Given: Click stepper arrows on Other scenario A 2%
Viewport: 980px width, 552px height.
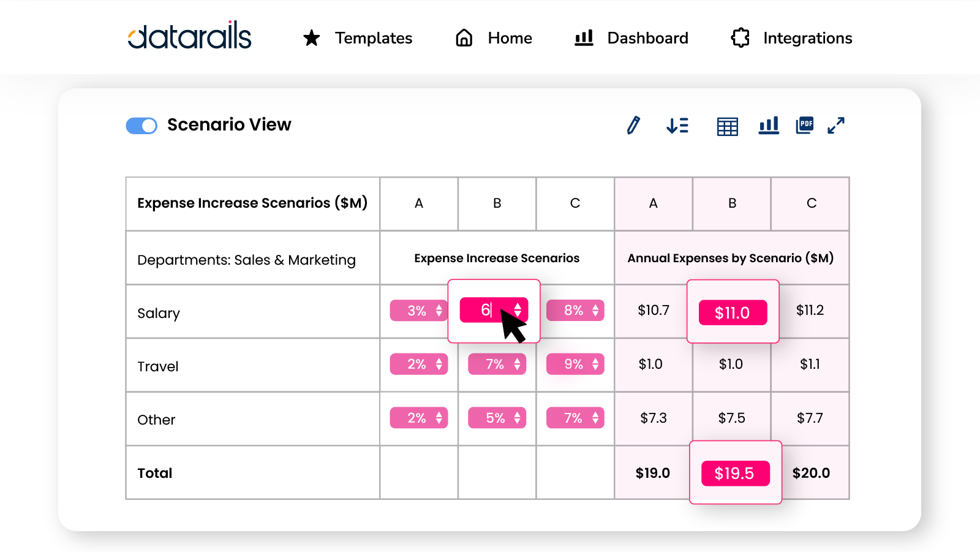Looking at the screenshot, I should tap(439, 418).
